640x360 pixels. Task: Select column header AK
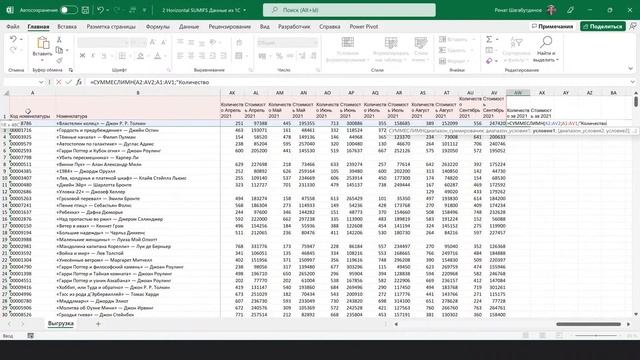pyautogui.click(x=232, y=93)
